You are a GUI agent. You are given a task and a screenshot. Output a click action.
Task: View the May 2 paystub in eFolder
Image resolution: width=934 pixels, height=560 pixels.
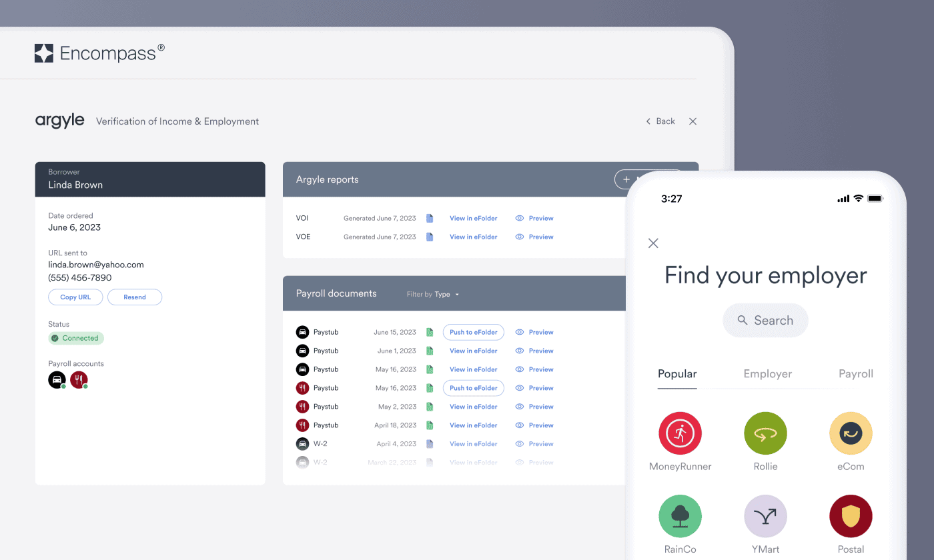(x=474, y=407)
